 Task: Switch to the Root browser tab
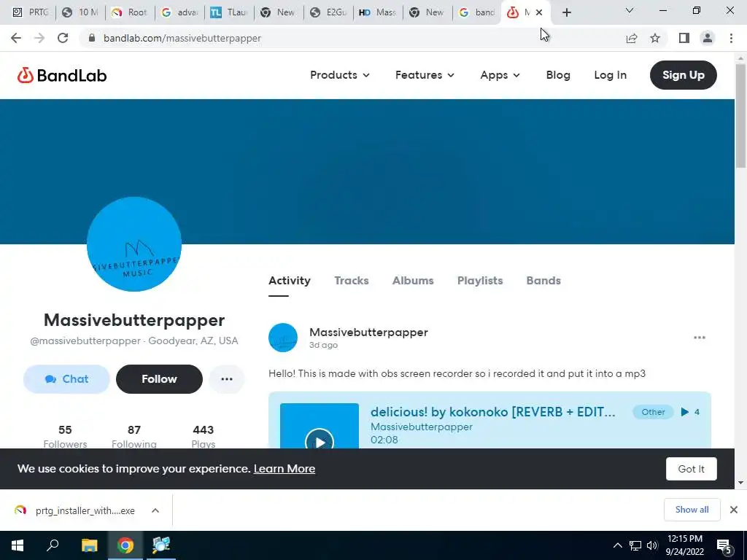pos(130,12)
